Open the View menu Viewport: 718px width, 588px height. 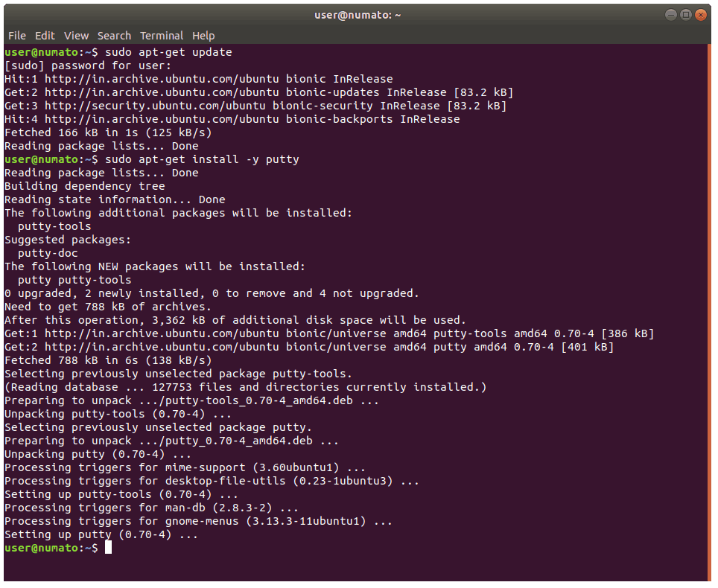point(76,36)
